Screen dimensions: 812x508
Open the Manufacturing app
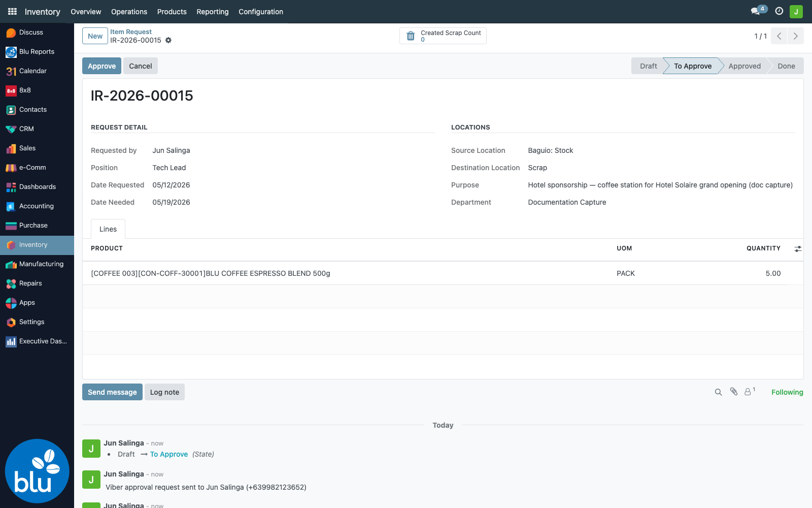tap(37, 264)
